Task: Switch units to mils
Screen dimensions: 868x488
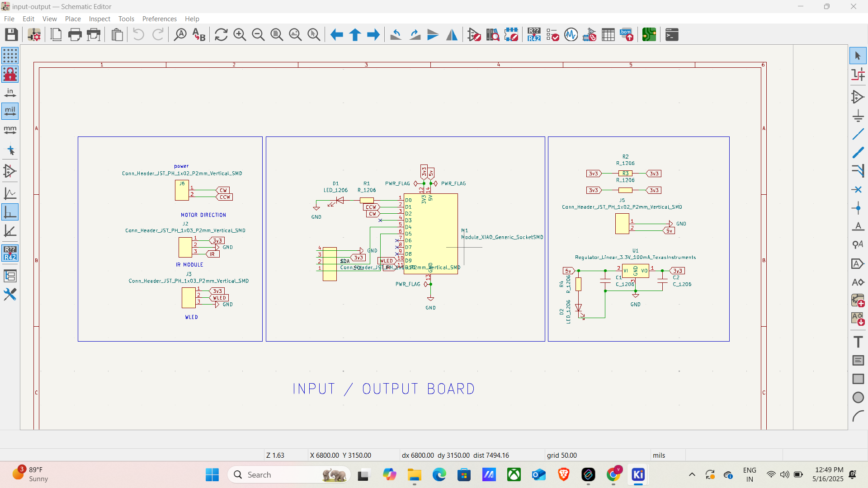Action: (x=10, y=111)
